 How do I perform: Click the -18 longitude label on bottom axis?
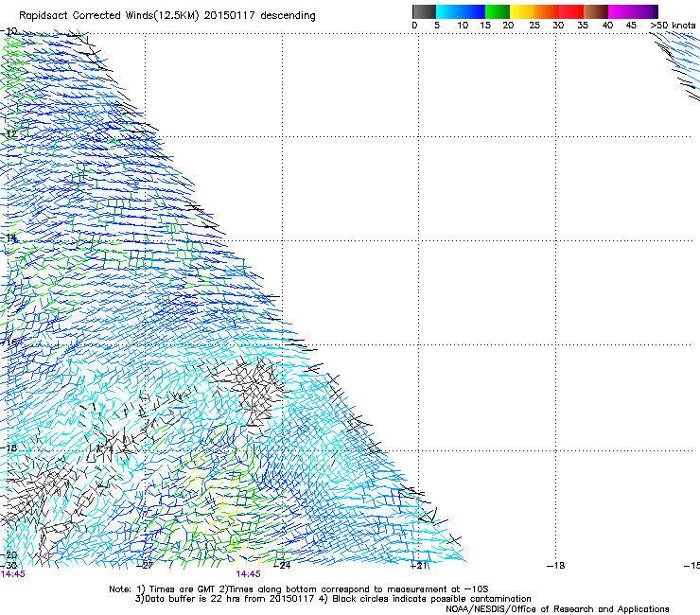(556, 566)
